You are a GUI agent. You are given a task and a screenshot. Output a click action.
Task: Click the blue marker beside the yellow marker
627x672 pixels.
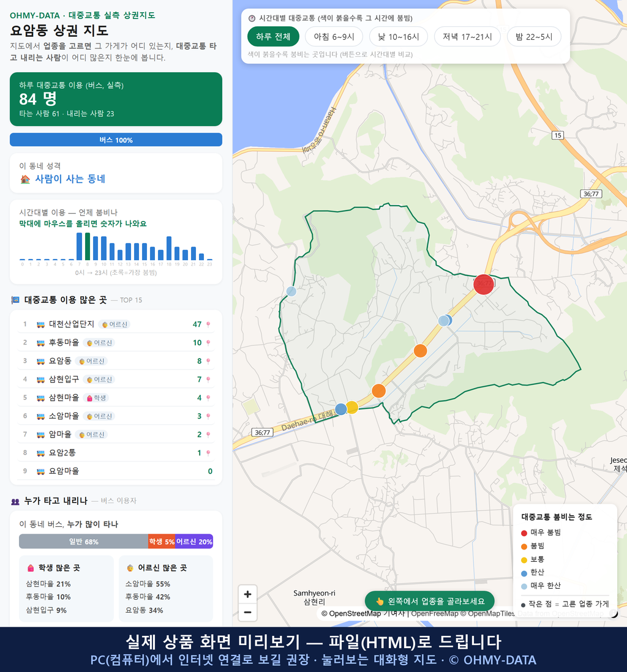click(x=341, y=409)
